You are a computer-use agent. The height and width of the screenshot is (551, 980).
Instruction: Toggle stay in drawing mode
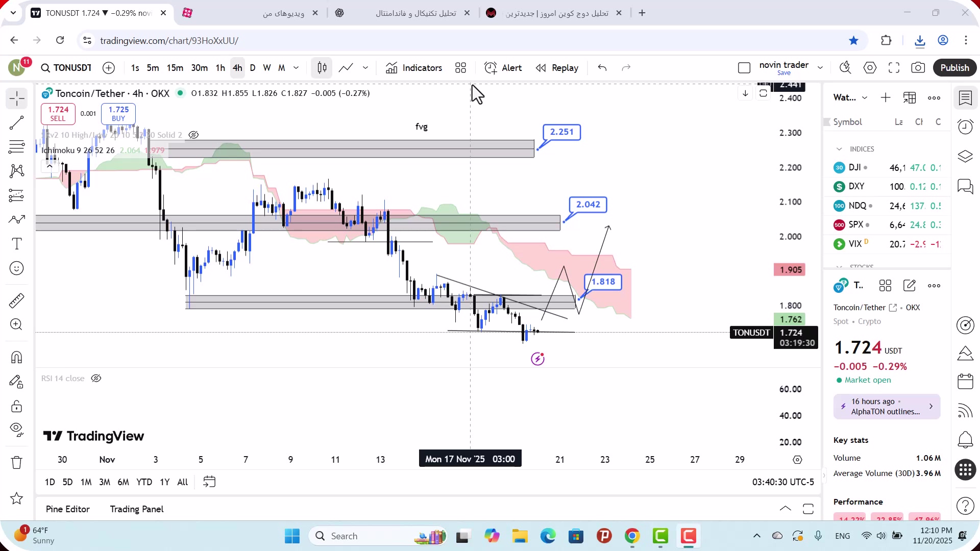[x=17, y=382]
